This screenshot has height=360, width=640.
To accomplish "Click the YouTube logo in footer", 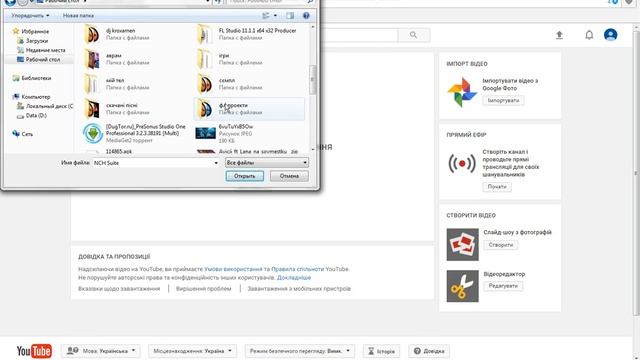I will pos(34,351).
